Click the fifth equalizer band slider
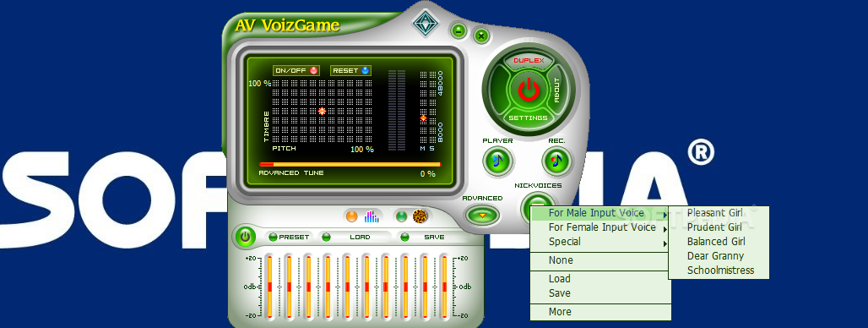 [347, 287]
